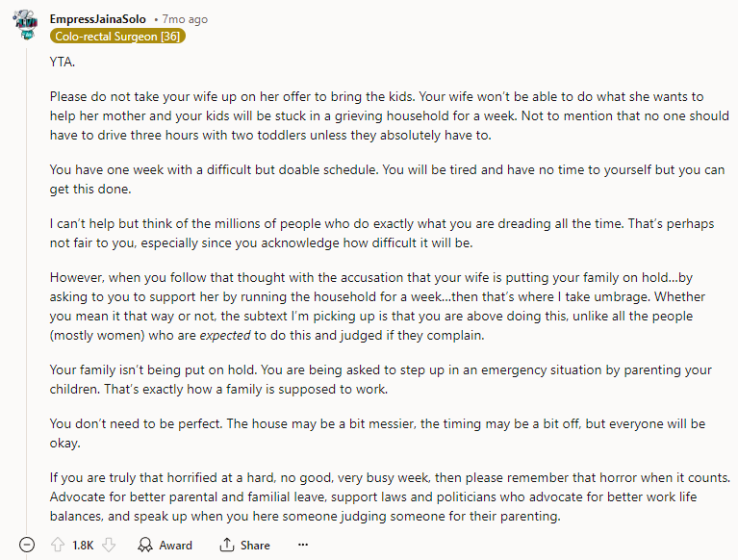738x560 pixels.
Task: Click the commenter's avatar image
Action: click(27, 26)
